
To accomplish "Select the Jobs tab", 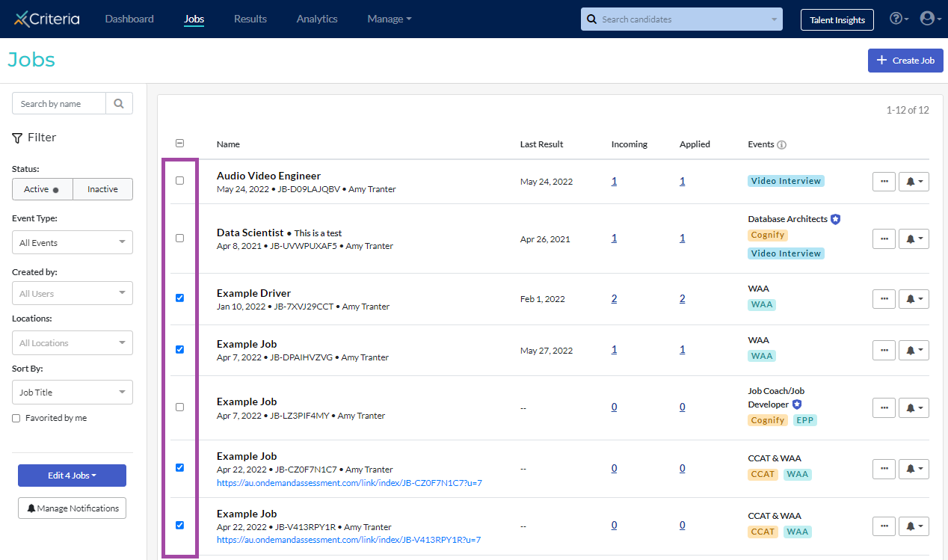I will (x=194, y=19).
